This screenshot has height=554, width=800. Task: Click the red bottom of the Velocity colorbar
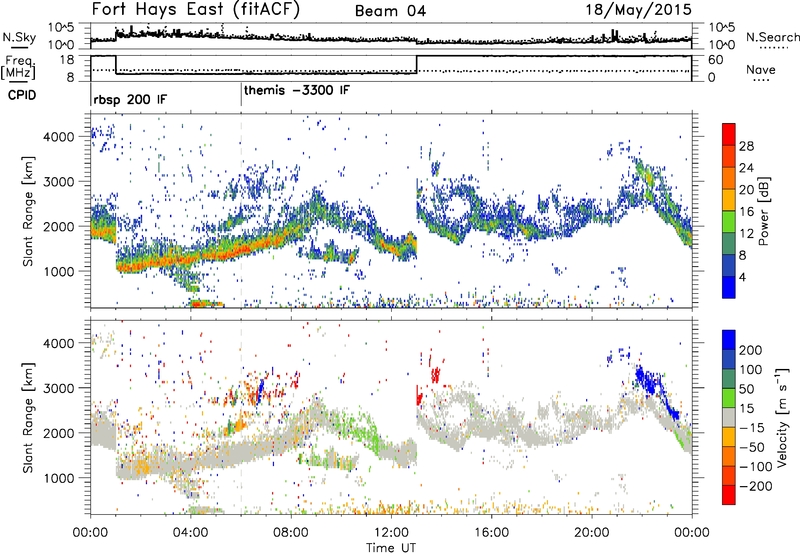tap(729, 495)
